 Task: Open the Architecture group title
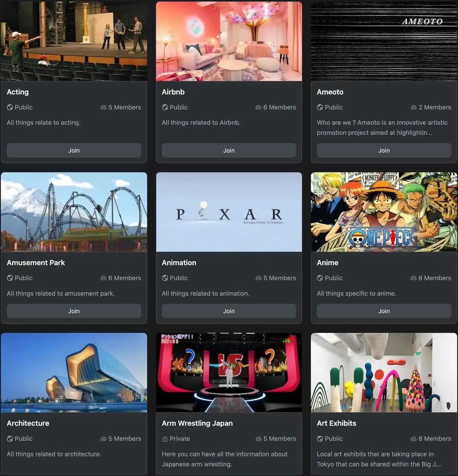tap(28, 423)
